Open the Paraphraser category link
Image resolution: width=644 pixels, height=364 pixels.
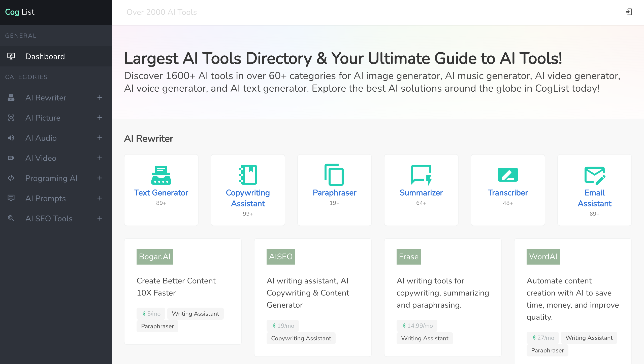[x=334, y=193]
